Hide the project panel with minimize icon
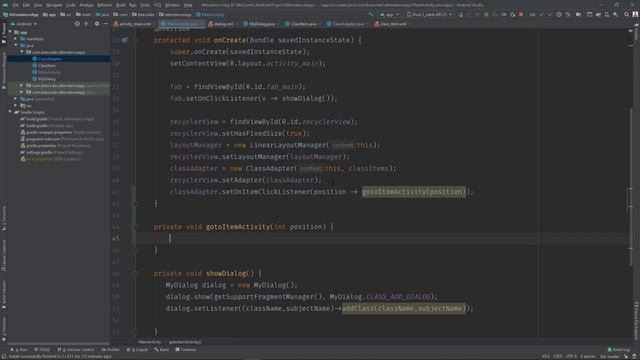 click(x=105, y=24)
